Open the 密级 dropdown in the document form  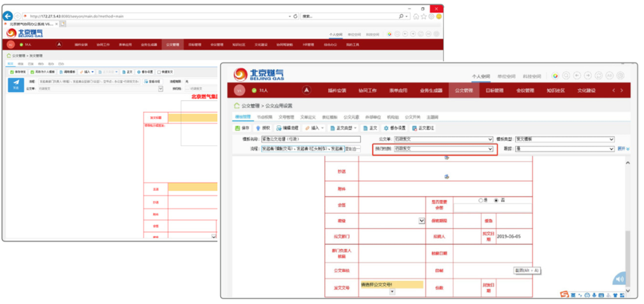pyautogui.click(x=422, y=221)
